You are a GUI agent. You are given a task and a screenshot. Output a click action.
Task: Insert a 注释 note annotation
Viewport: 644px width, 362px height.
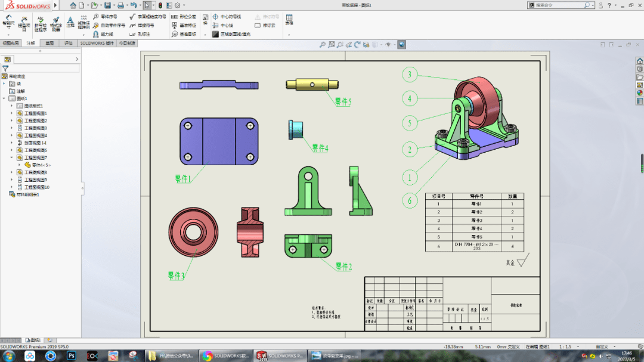point(70,21)
